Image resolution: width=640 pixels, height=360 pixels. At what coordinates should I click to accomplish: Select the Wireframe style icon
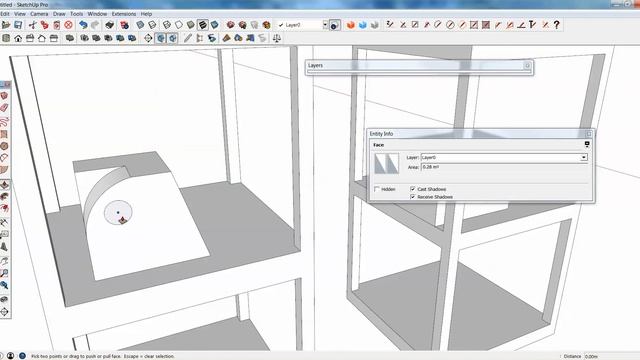click(x=167, y=25)
